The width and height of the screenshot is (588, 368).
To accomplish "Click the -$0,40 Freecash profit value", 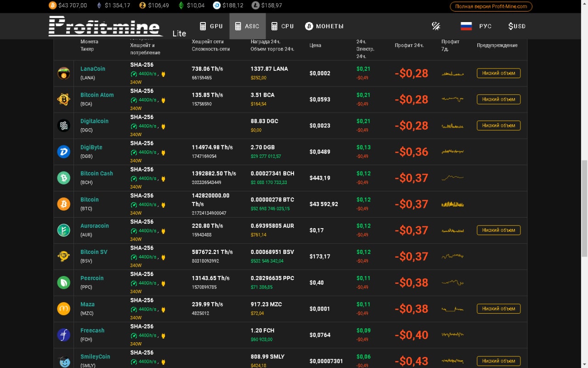I will pyautogui.click(x=411, y=335).
